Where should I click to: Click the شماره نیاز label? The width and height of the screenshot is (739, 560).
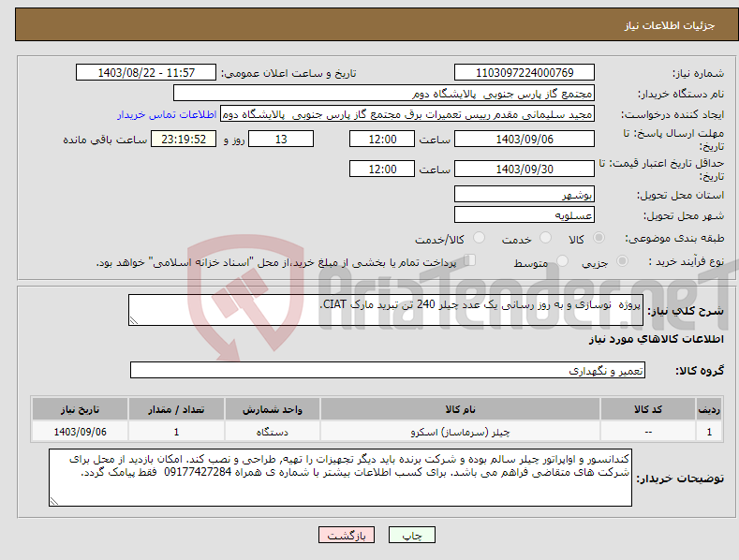tap(698, 74)
